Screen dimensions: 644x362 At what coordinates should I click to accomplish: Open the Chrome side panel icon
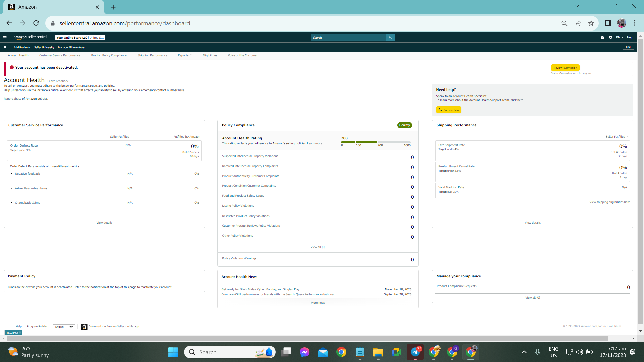pyautogui.click(x=608, y=23)
